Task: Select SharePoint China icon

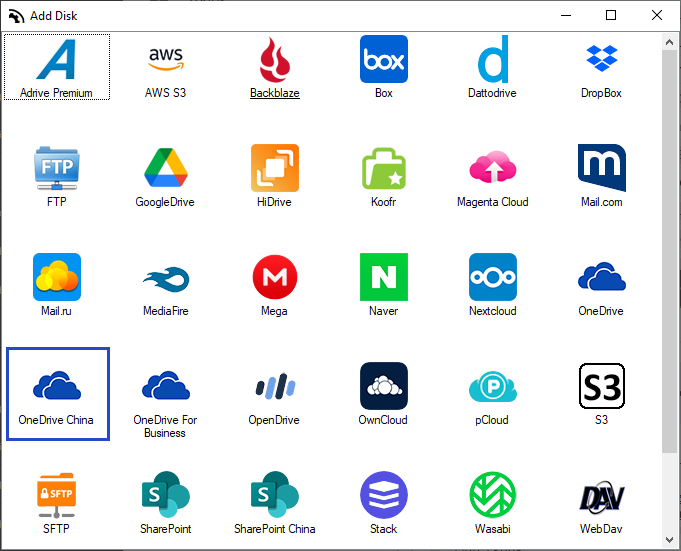Action: click(x=274, y=494)
